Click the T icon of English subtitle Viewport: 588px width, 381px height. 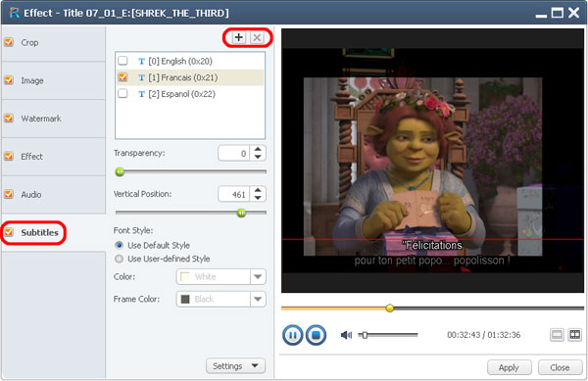coord(141,61)
